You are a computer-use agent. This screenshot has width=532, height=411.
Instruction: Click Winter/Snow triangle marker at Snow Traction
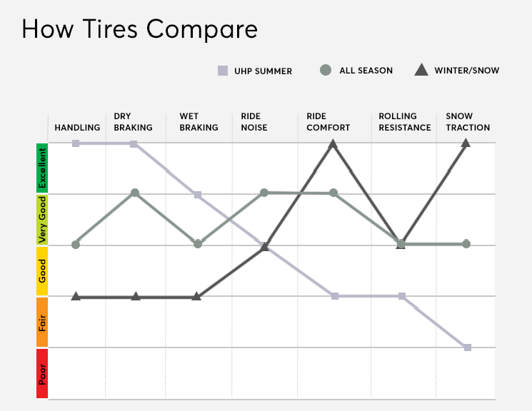pos(466,143)
